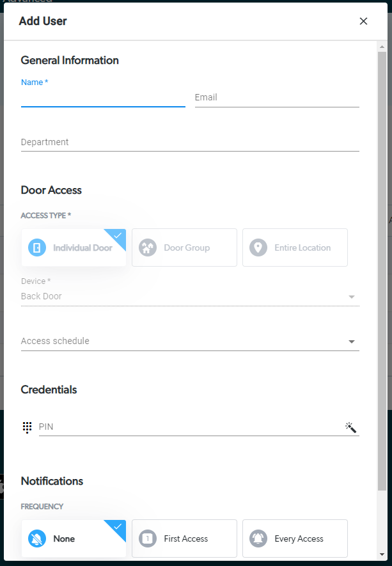This screenshot has height=566, width=392.
Task: Click the muted bell None icon
Action: click(x=37, y=538)
